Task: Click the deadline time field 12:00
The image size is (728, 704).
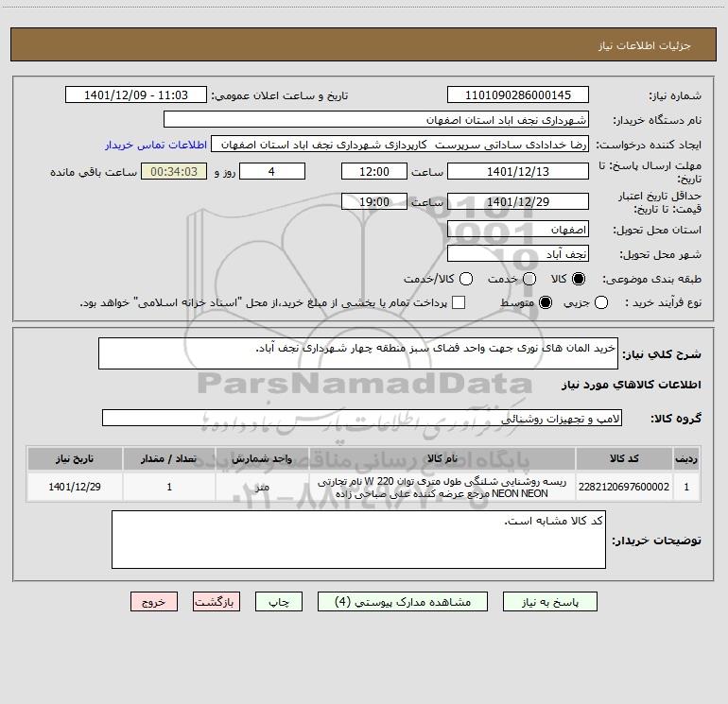Action: point(374,171)
